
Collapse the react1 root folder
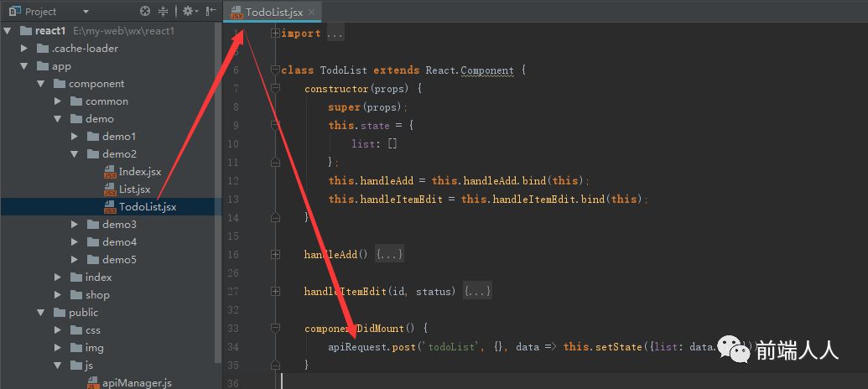click(7, 31)
